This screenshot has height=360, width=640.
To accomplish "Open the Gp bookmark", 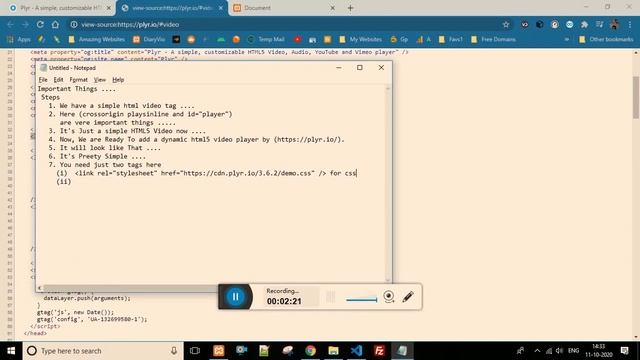I will click(399, 39).
